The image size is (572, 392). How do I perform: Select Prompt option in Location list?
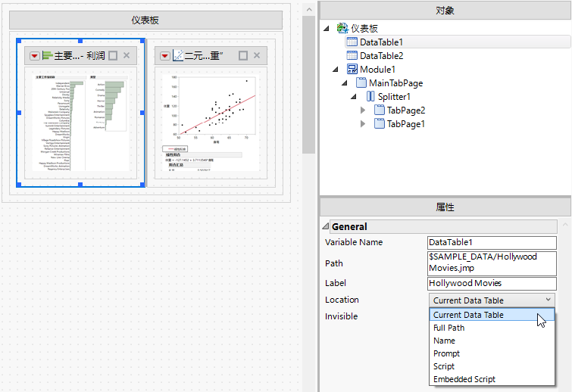446,353
